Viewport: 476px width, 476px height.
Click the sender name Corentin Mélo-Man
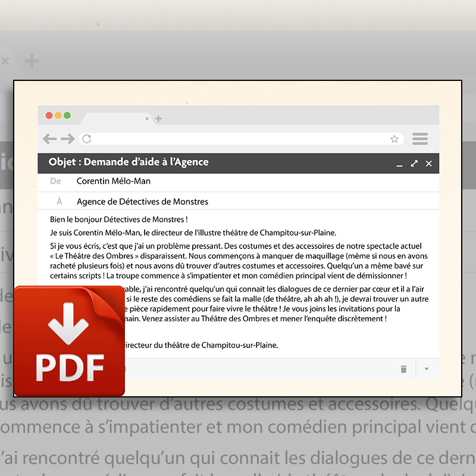[113, 181]
